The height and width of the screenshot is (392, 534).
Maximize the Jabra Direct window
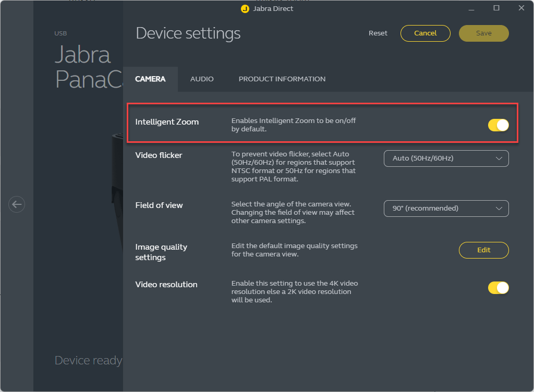[x=496, y=8]
